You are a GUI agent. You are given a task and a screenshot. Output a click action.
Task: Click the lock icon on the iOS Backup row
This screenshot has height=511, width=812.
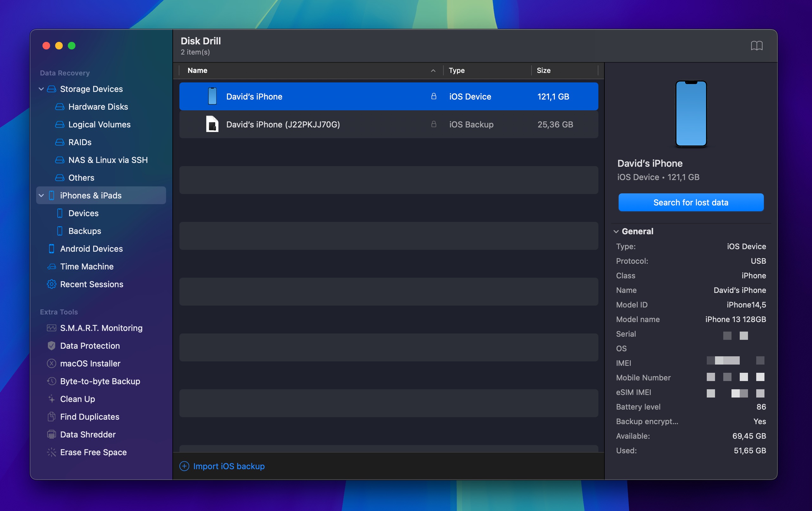pyautogui.click(x=434, y=124)
